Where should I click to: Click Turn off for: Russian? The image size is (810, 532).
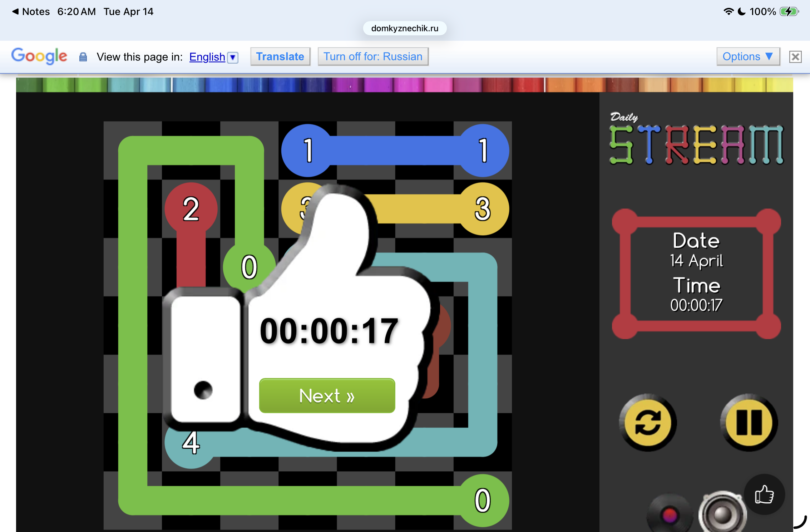coord(373,56)
